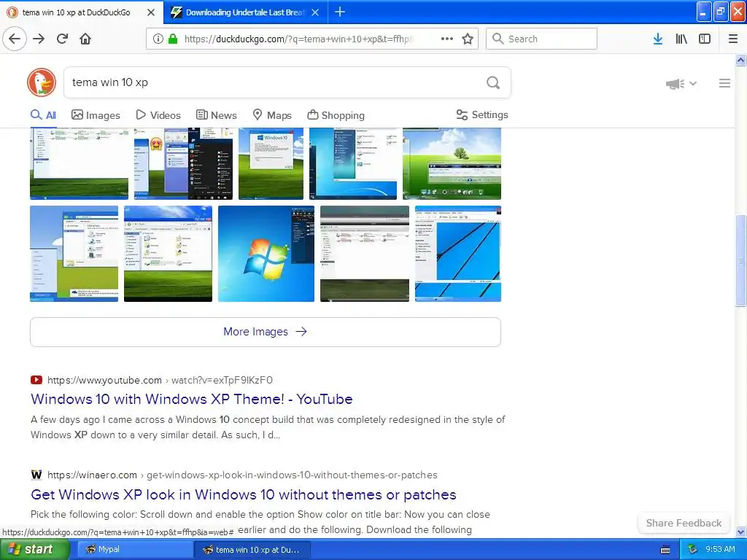
Task: Load More Images results
Action: pos(266,332)
